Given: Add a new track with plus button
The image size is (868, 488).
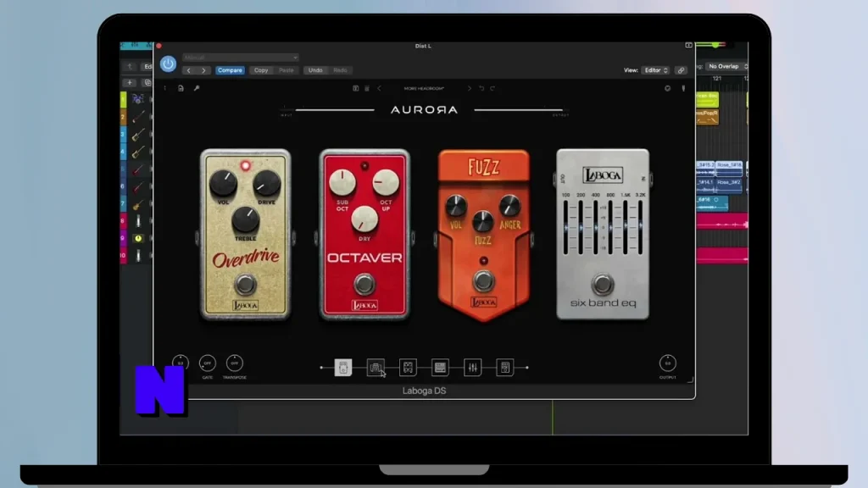Looking at the screenshot, I should pos(130,83).
